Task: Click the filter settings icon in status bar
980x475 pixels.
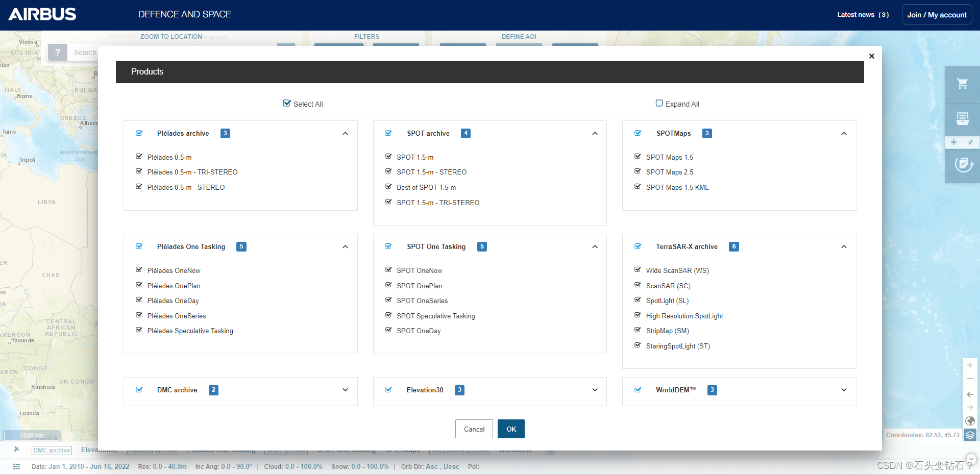Action: point(16,466)
